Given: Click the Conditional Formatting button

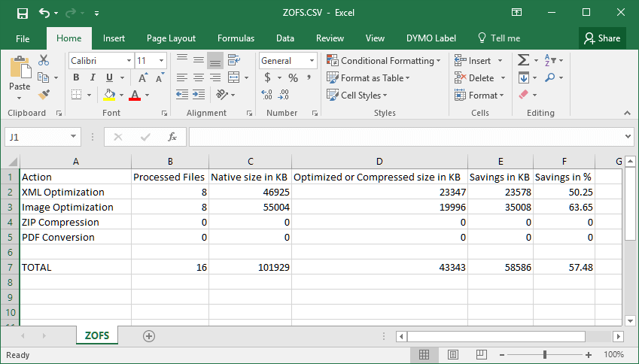Looking at the screenshot, I should (383, 61).
